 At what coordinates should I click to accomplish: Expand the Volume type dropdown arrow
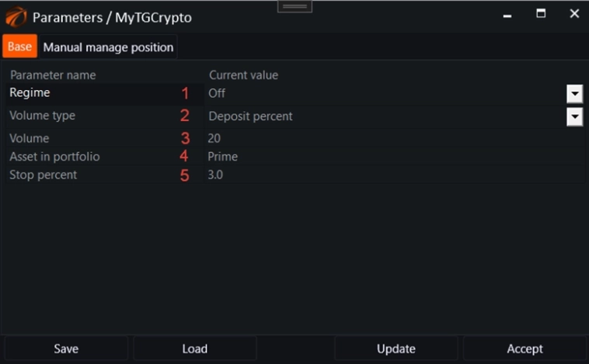pos(574,116)
